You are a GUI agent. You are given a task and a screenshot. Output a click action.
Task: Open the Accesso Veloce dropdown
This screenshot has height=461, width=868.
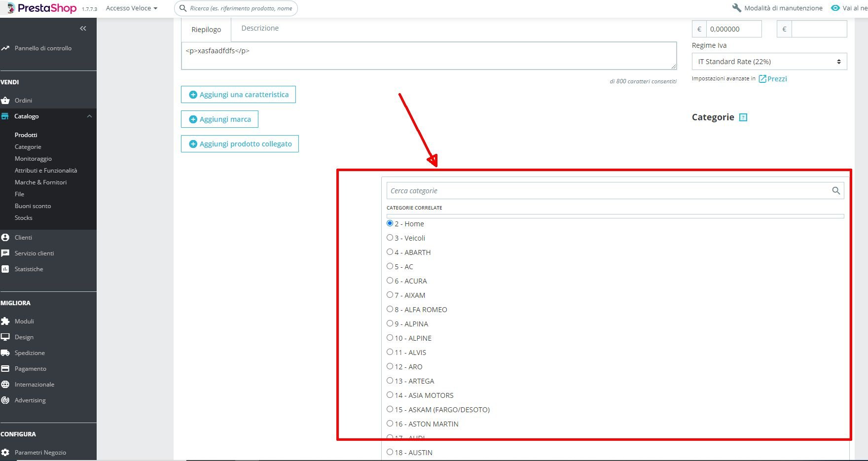pos(132,8)
